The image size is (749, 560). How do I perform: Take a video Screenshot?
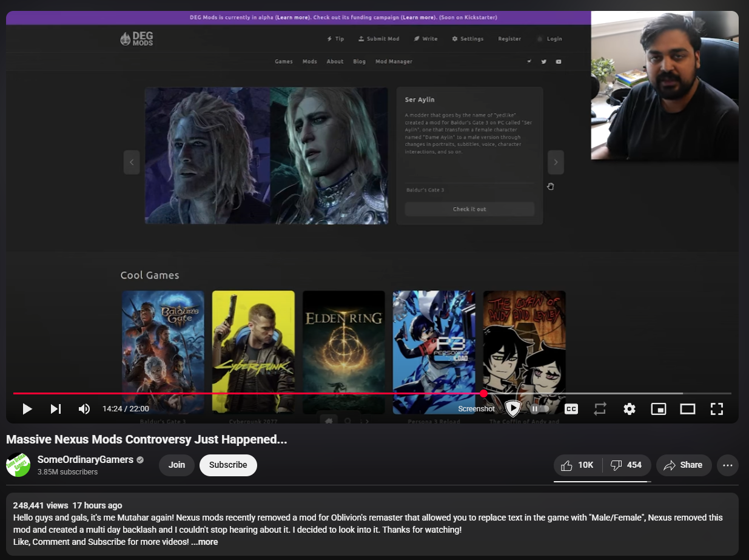pyautogui.click(x=476, y=409)
